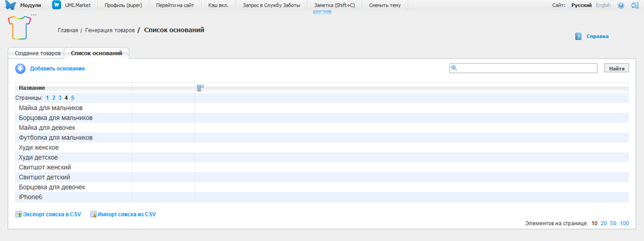Select row iPhone6
This screenshot has height=241, width=644.
322,197
